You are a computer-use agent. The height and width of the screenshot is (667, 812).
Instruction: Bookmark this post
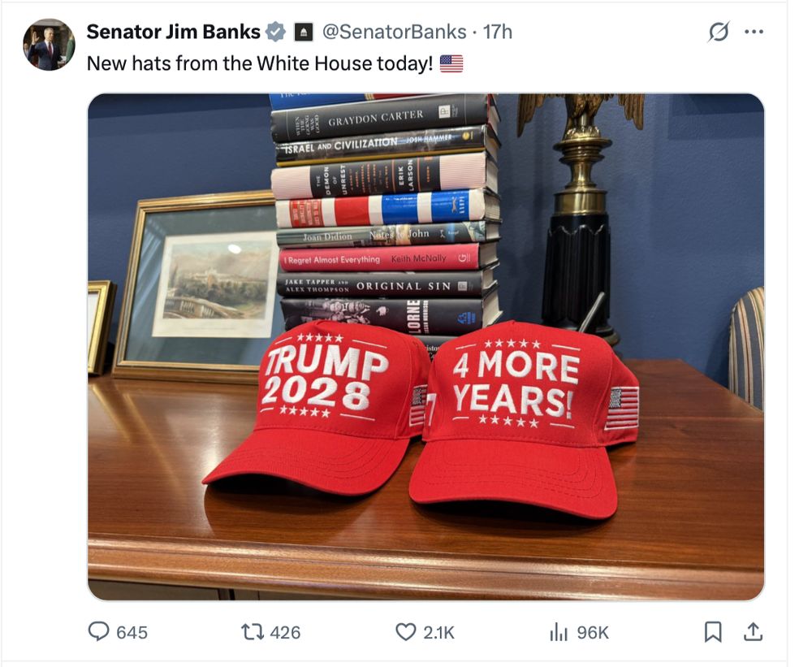click(x=713, y=632)
